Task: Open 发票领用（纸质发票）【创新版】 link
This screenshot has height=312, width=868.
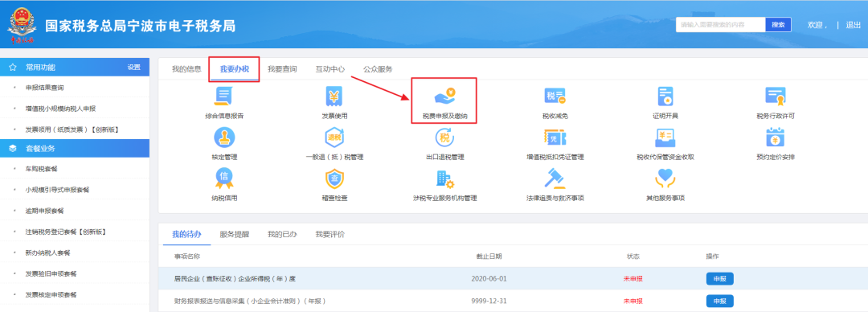Action: (72, 129)
